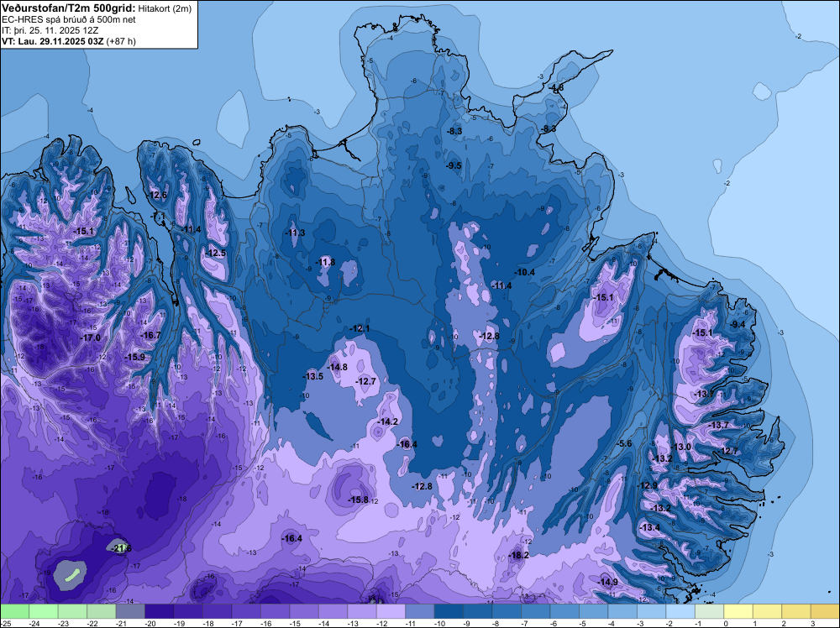Select the -3 legend color swatch
The height and width of the screenshot is (628, 840).
point(651,611)
